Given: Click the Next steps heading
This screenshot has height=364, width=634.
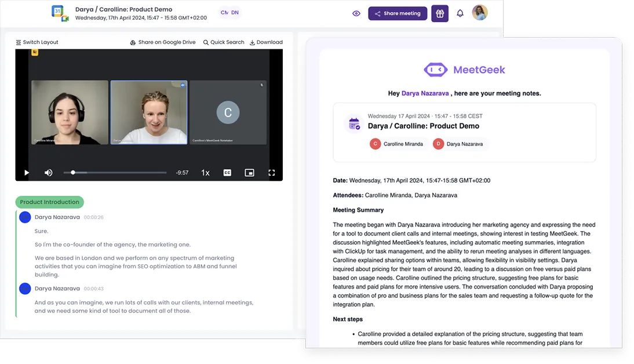Looking at the screenshot, I should 348,319.
